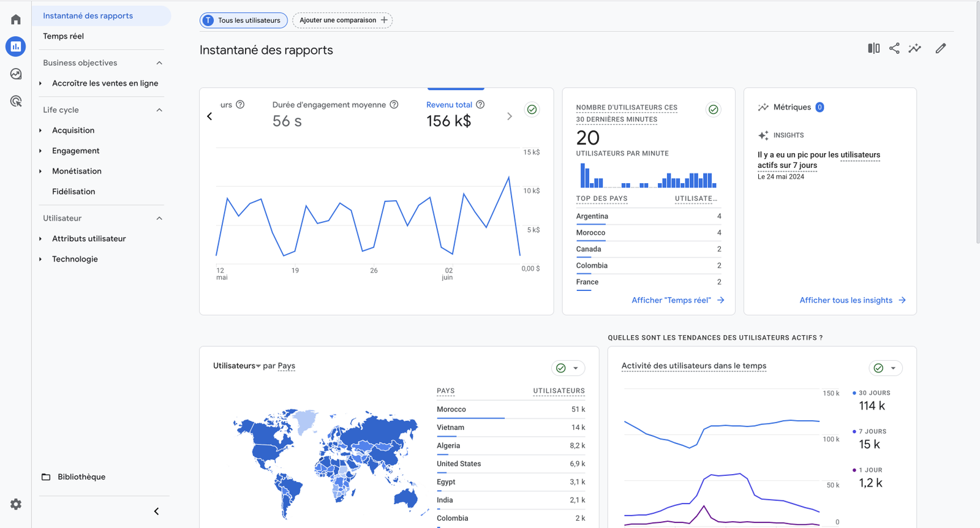Open insight about pic pour les utilisateurs actifs

tap(818, 160)
